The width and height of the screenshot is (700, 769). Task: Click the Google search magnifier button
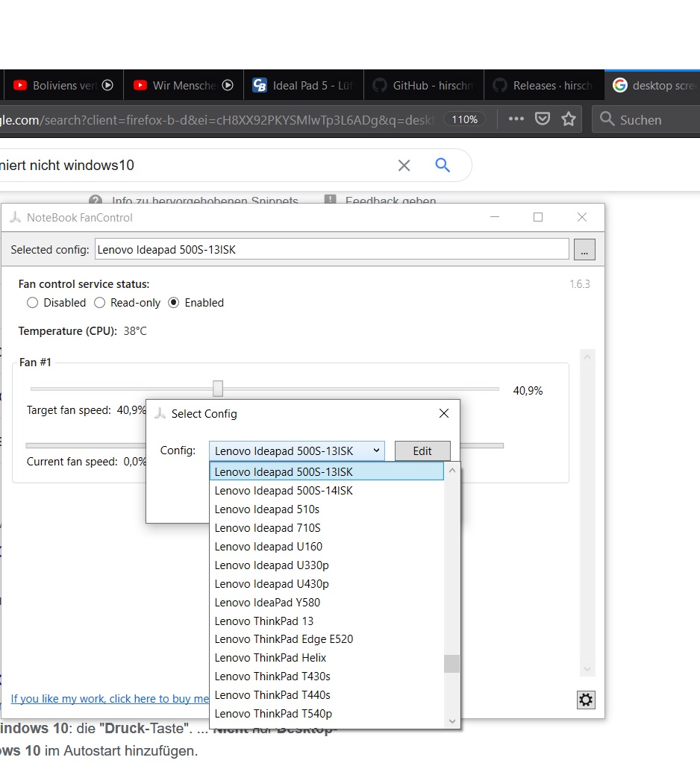click(443, 165)
